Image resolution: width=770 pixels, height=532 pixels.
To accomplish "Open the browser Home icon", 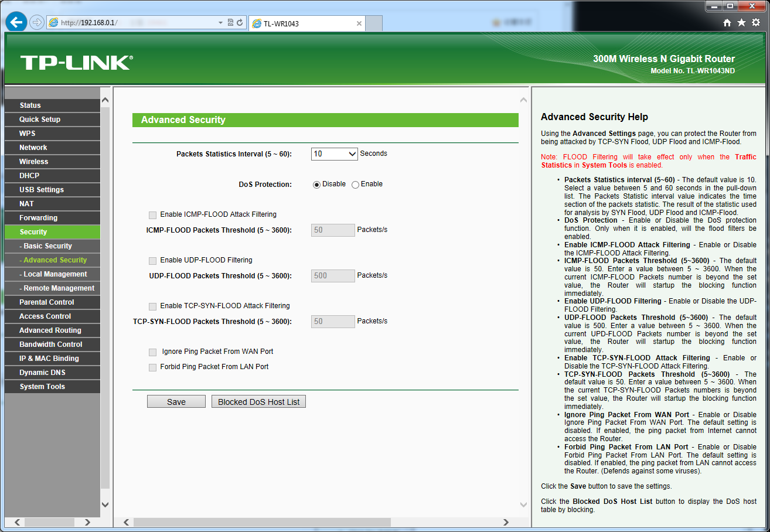I will [x=727, y=22].
